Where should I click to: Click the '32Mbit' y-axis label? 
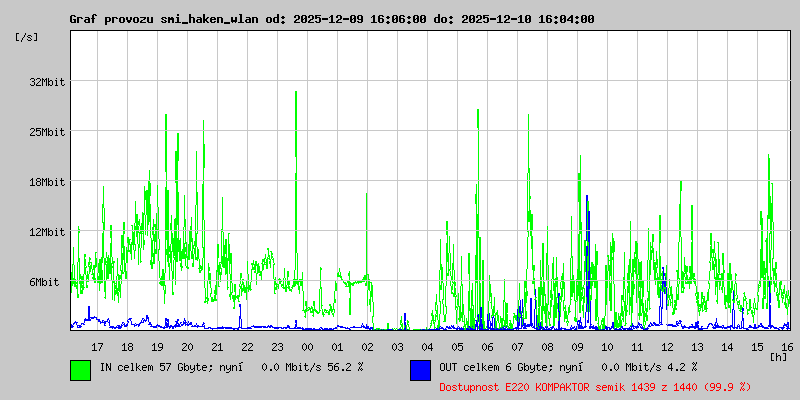(47, 82)
